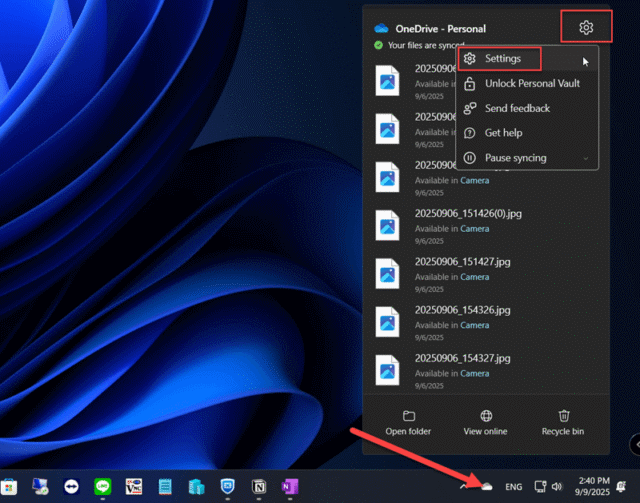Click the OneDrive - Personal title text
Image resolution: width=640 pixels, height=503 pixels.
[x=440, y=29]
